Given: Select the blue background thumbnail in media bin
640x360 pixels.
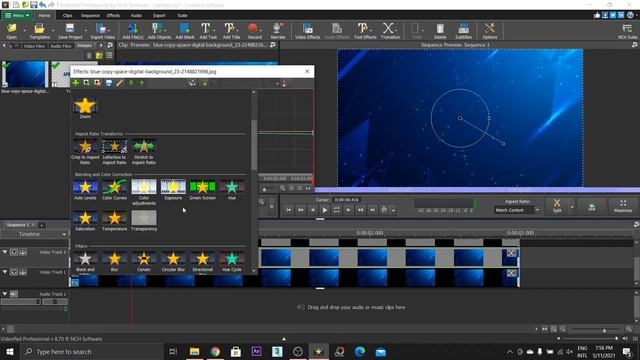Looking at the screenshot, I should coord(25,74).
